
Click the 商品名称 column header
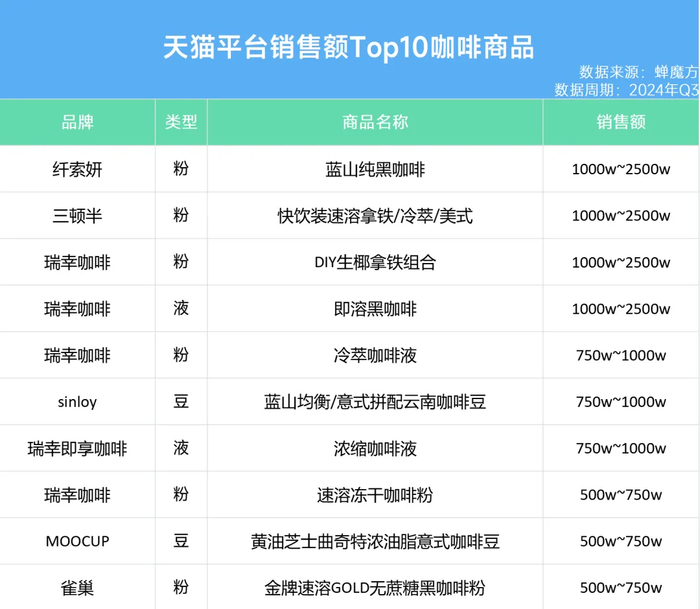(375, 122)
